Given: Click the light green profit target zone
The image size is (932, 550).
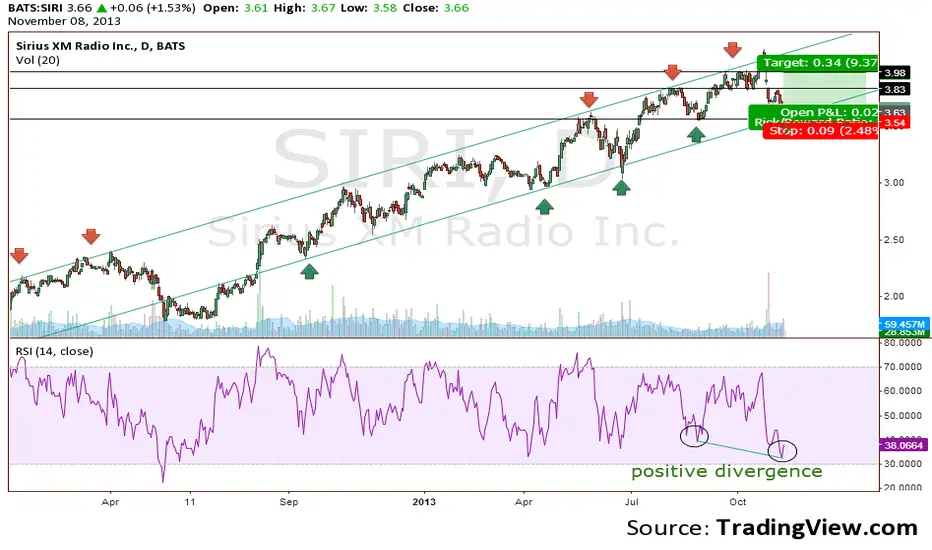Looking at the screenshot, I should click(x=824, y=87).
